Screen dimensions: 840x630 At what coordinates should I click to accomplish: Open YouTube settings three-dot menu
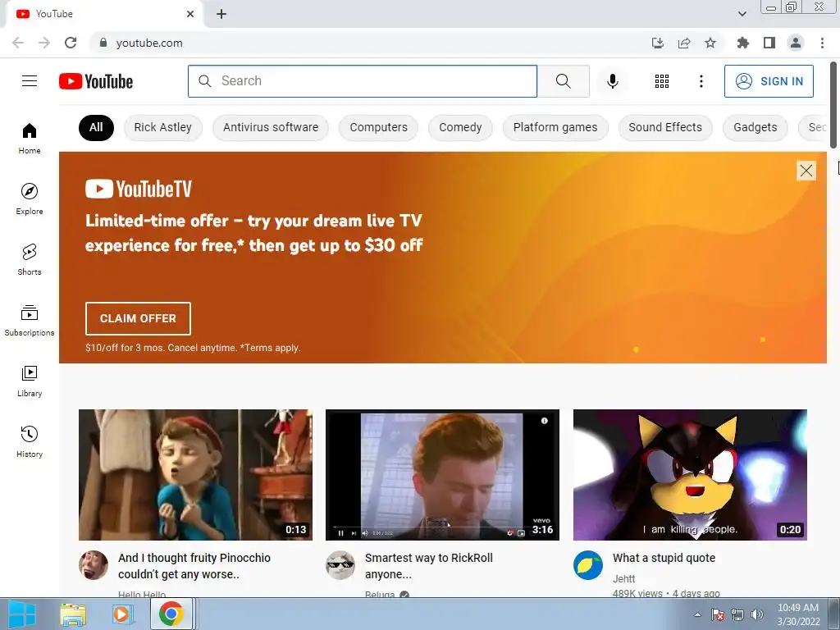click(701, 81)
